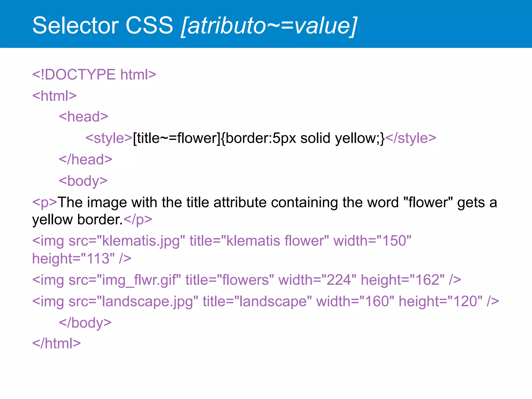
Task: Click the opening '<body>' tag
Action: [83, 181]
